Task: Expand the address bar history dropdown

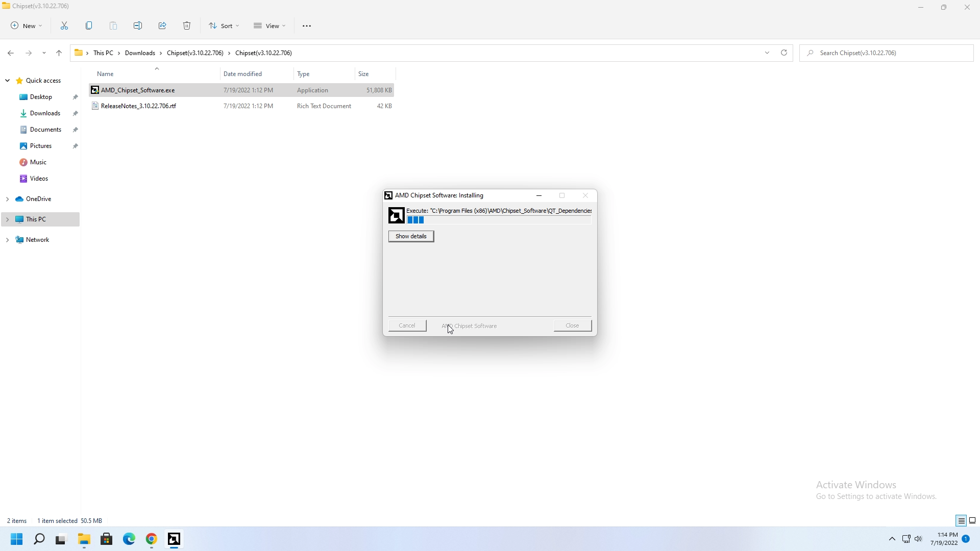Action: point(767,53)
